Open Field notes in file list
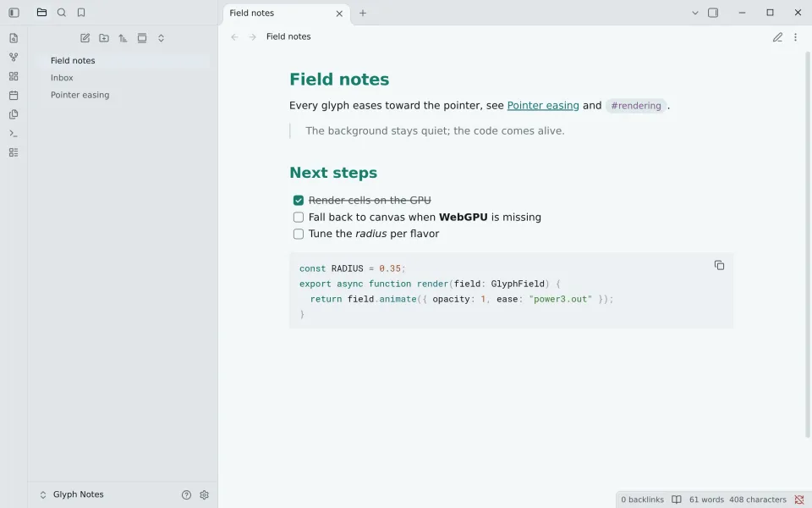Image resolution: width=812 pixels, height=508 pixels. (124, 61)
